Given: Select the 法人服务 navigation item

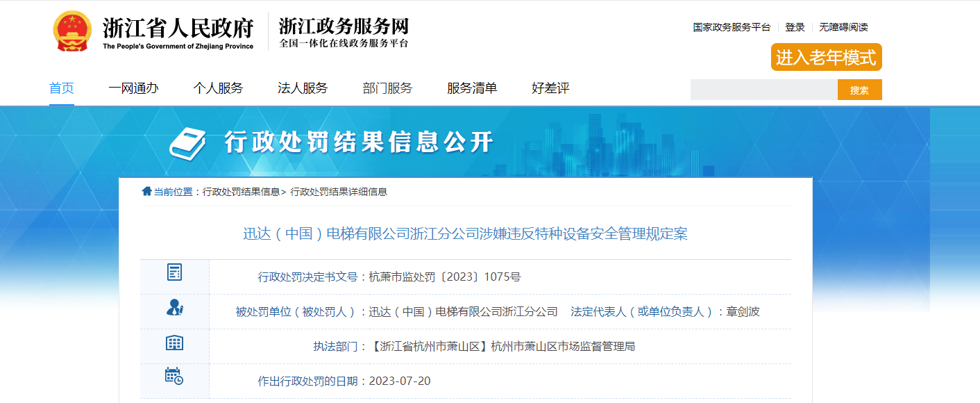Looking at the screenshot, I should pyautogui.click(x=303, y=88).
